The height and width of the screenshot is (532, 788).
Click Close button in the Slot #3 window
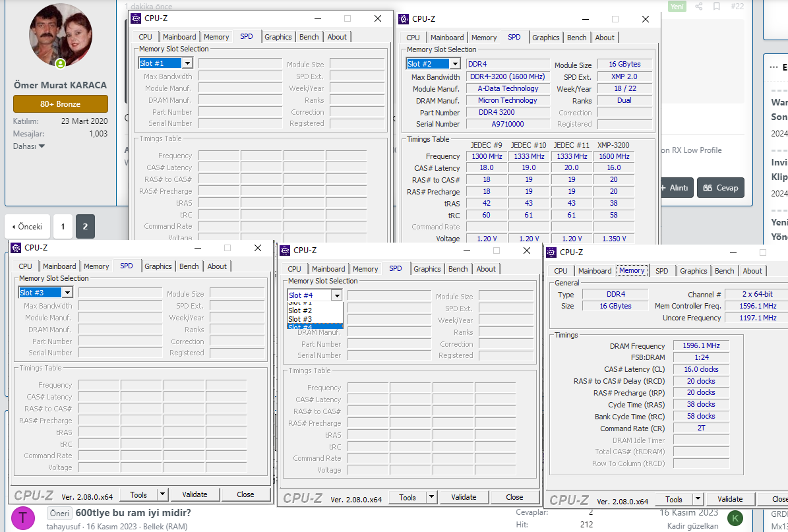click(x=245, y=494)
